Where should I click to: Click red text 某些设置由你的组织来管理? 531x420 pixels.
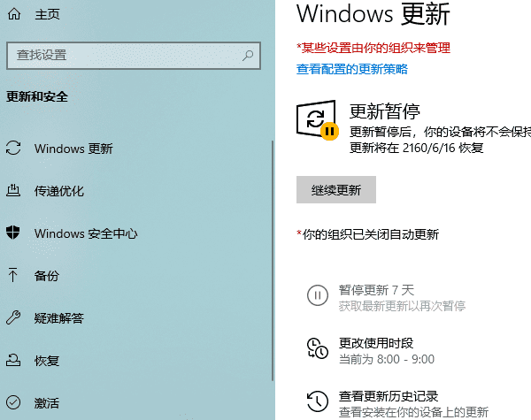(376, 48)
